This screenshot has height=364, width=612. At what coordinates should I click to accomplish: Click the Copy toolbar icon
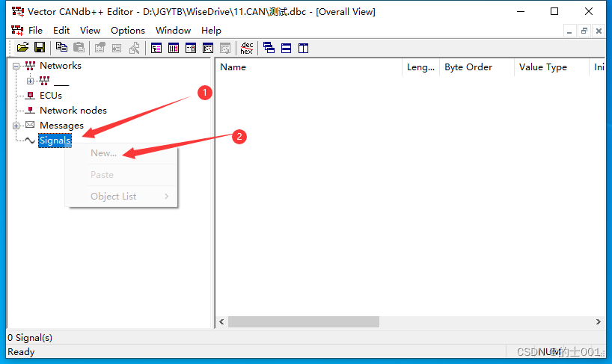[61, 48]
